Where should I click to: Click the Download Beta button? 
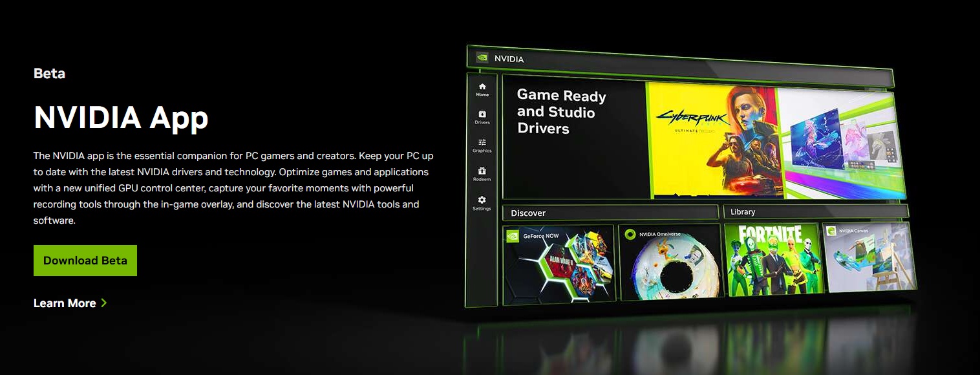pyautogui.click(x=85, y=261)
